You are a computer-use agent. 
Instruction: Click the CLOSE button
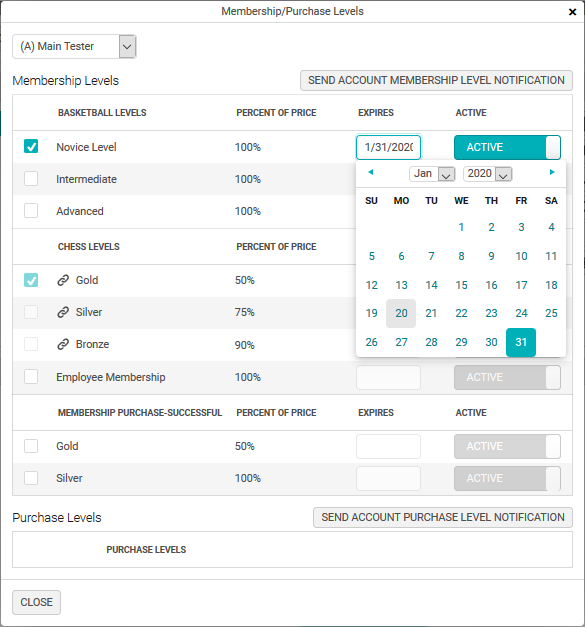[36, 602]
